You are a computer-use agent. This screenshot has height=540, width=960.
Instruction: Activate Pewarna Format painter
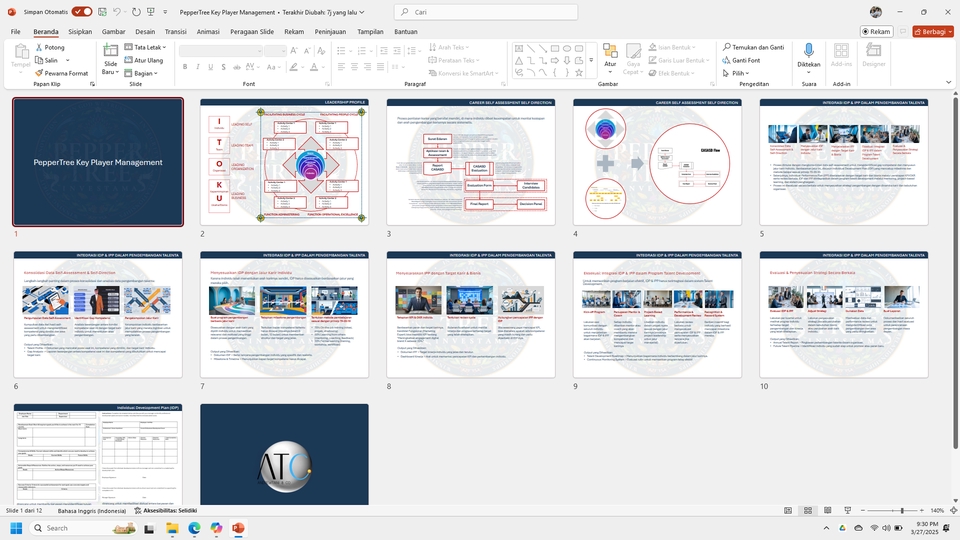pos(61,73)
